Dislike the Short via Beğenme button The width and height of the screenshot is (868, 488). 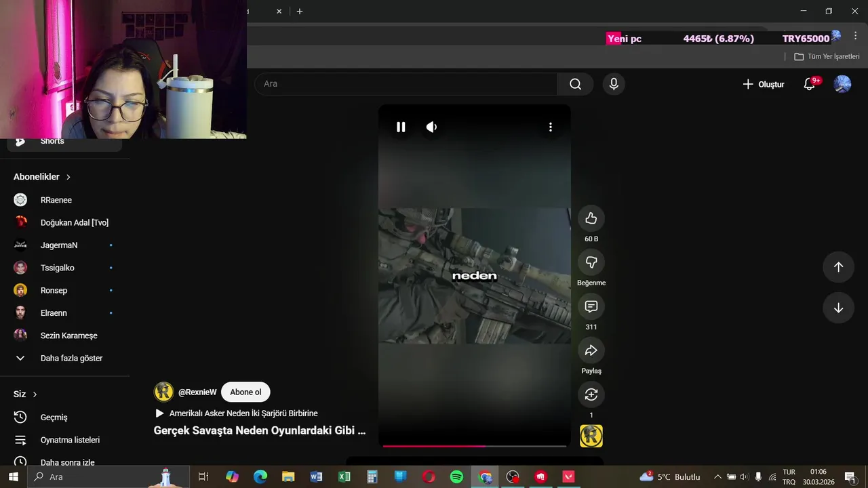click(x=591, y=262)
